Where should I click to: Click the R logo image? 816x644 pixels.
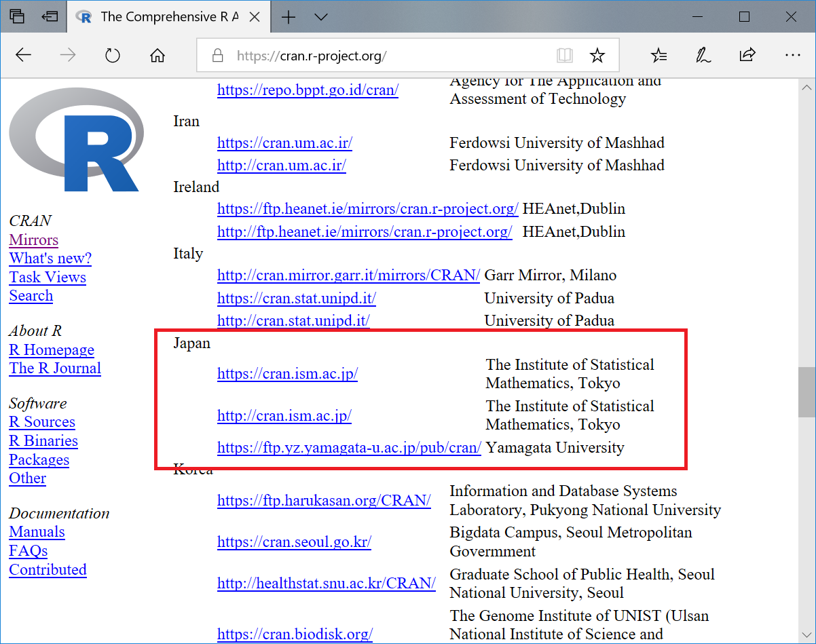pyautogui.click(x=76, y=141)
